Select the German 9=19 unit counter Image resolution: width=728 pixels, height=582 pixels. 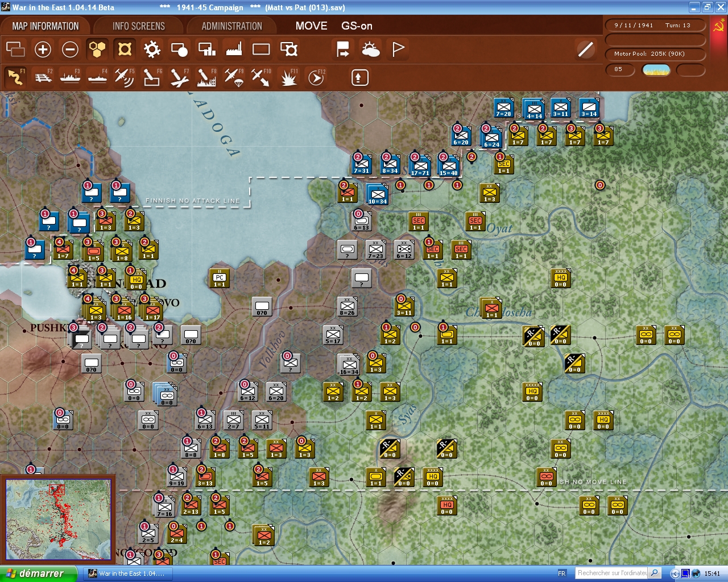pos(177,477)
